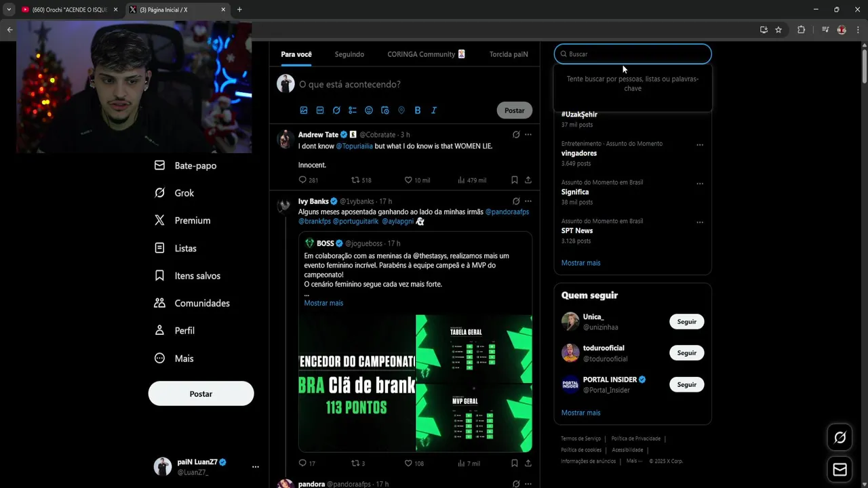Open more options on Andrew Tate's post
The width and height of the screenshot is (868, 488).
(528, 135)
